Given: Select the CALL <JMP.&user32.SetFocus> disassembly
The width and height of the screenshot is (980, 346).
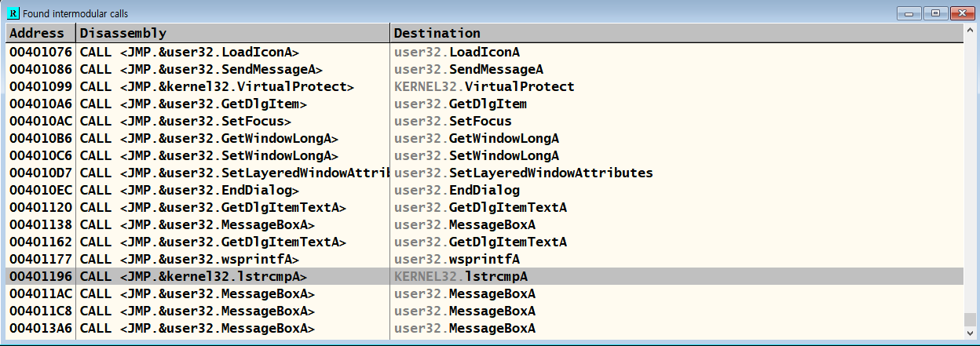Looking at the screenshot, I should coord(185,121).
